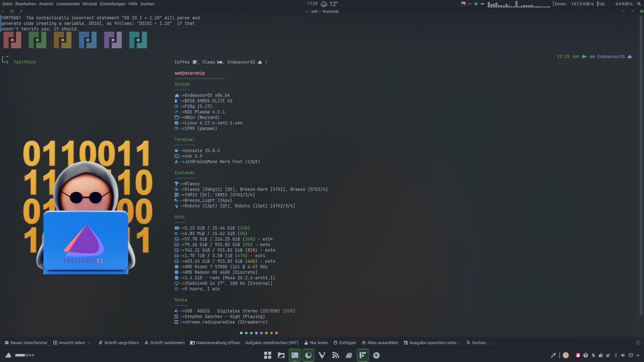
Task: Expand the Neues Unterfenster dropdown
Action: click(x=49, y=344)
